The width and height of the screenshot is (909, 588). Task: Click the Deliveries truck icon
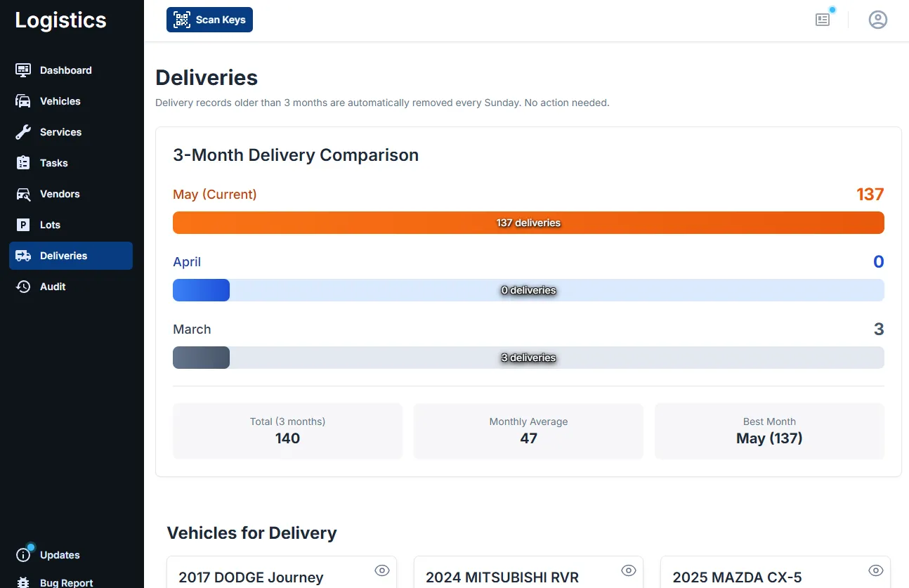(23, 256)
